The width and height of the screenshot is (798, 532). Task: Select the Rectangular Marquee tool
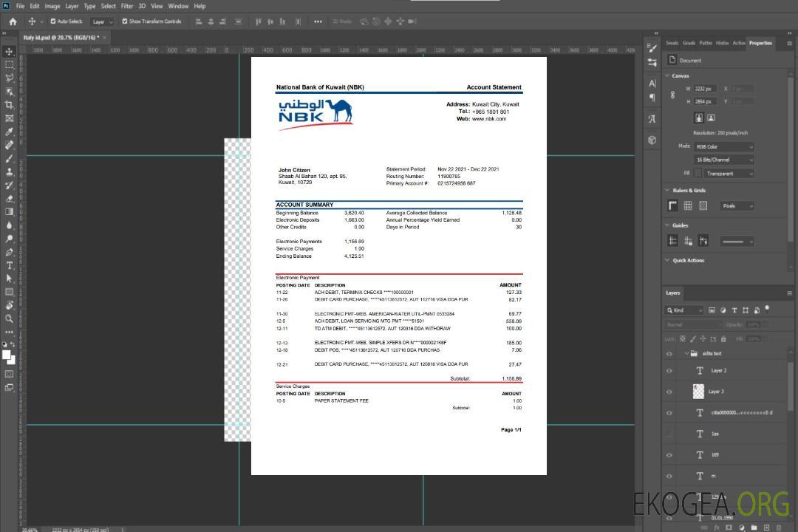pyautogui.click(x=9, y=65)
